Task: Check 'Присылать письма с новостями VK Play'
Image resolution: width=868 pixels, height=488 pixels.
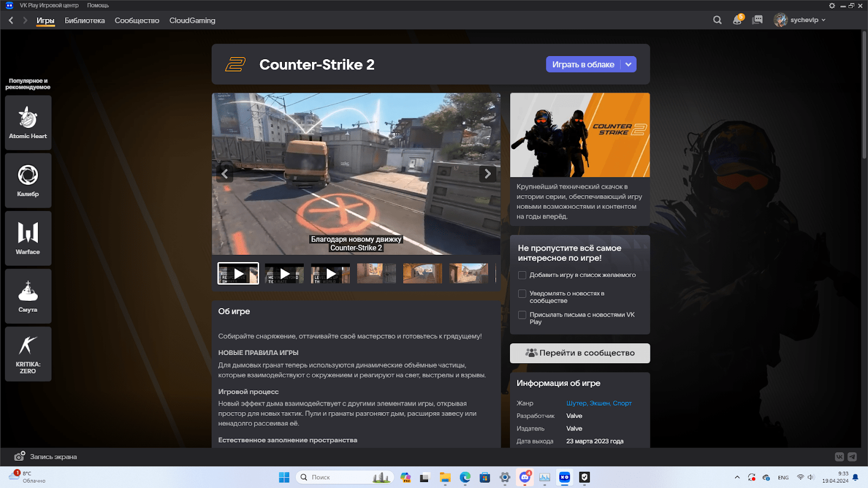Action: [522, 315]
